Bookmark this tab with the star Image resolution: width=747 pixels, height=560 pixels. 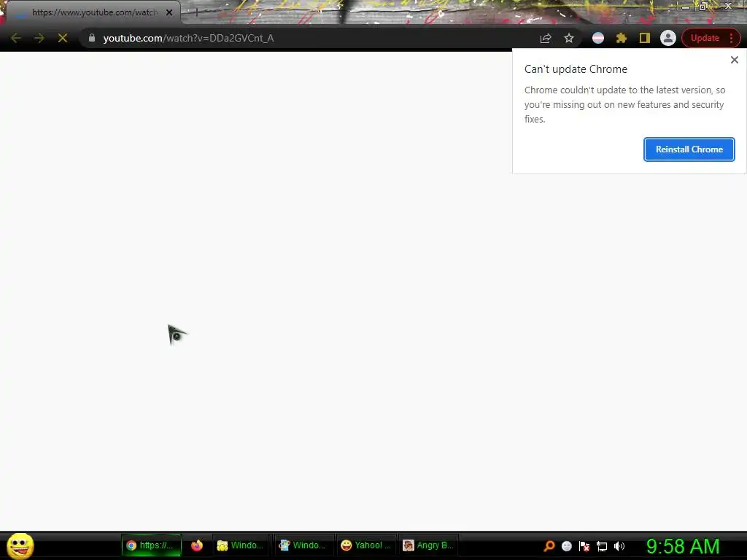coord(569,38)
